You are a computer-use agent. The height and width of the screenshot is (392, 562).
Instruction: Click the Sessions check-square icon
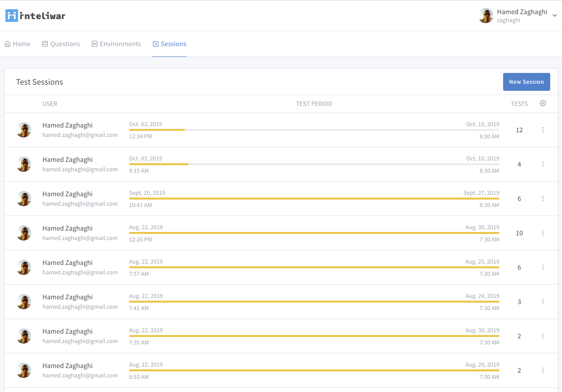point(156,44)
